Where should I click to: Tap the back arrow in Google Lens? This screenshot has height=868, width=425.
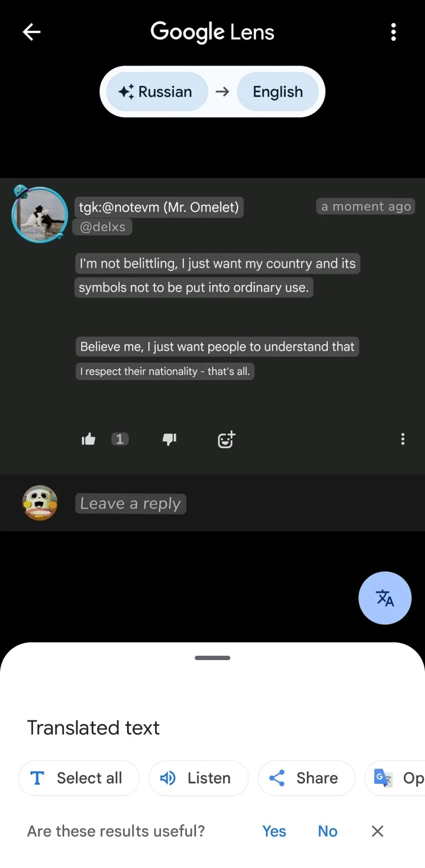click(32, 32)
